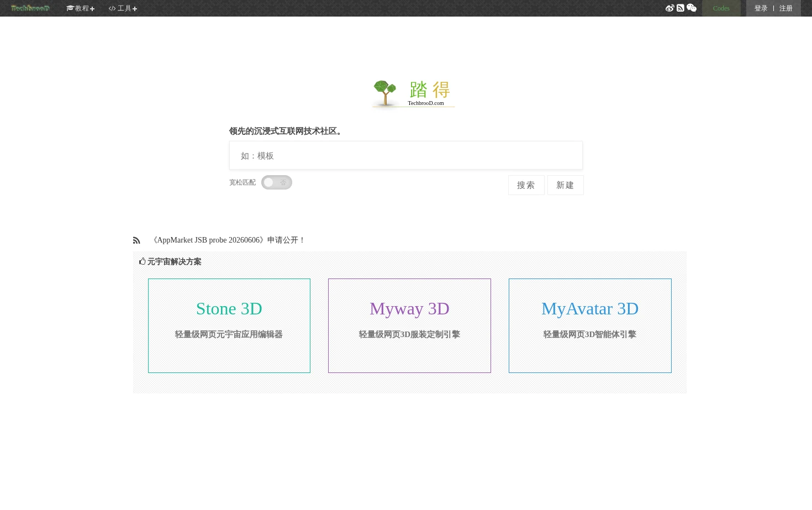Image resolution: width=812 pixels, height=510 pixels.
Task: Open the WeChat icon in the top bar
Action: tap(692, 8)
